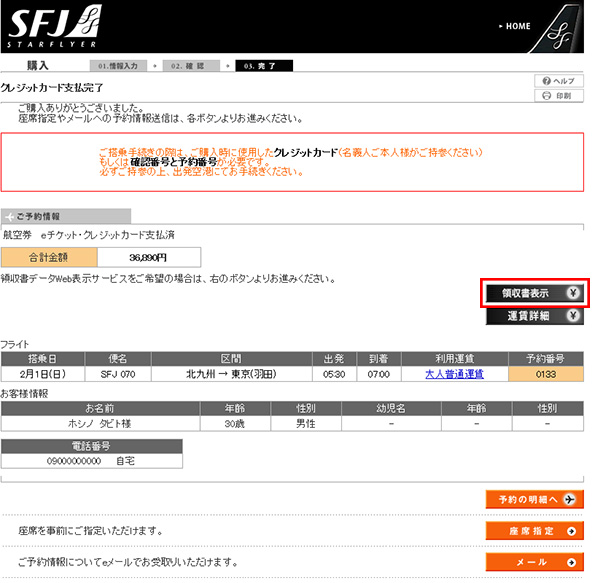Click the yen icon on 領収書表示
Image resolution: width=600 pixels, height=583 pixels.
point(571,293)
